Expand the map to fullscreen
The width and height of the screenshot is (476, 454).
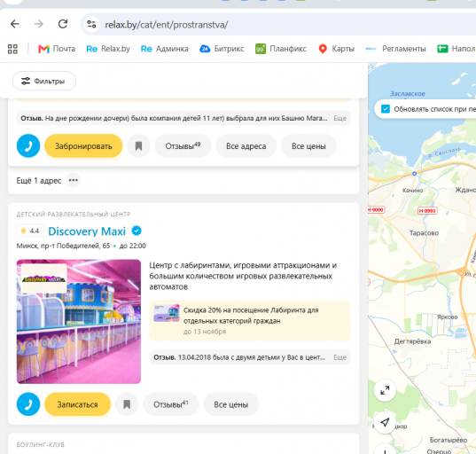pyautogui.click(x=385, y=390)
